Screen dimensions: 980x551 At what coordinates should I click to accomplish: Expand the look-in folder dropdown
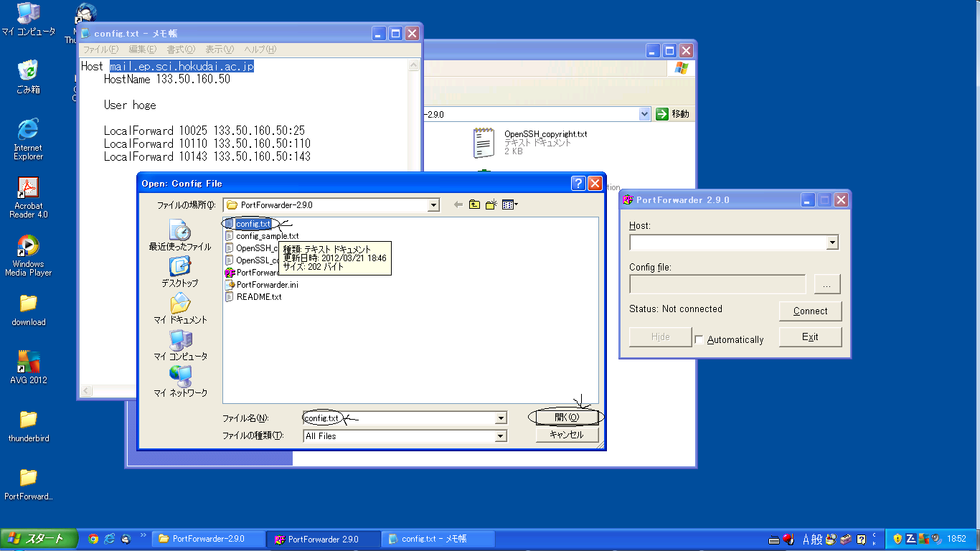pyautogui.click(x=433, y=205)
